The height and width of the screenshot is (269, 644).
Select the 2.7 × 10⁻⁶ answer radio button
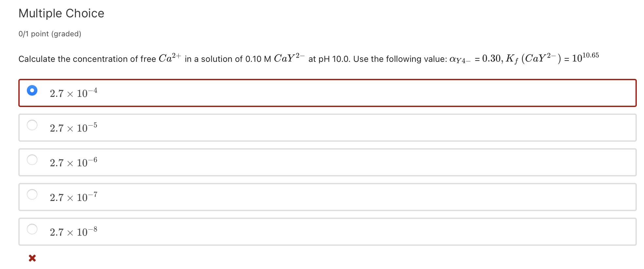coord(32,160)
